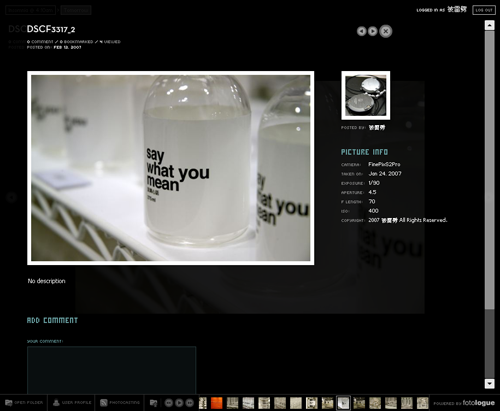Click the 'Open Folder' label
500x411 pixels.
29,403
